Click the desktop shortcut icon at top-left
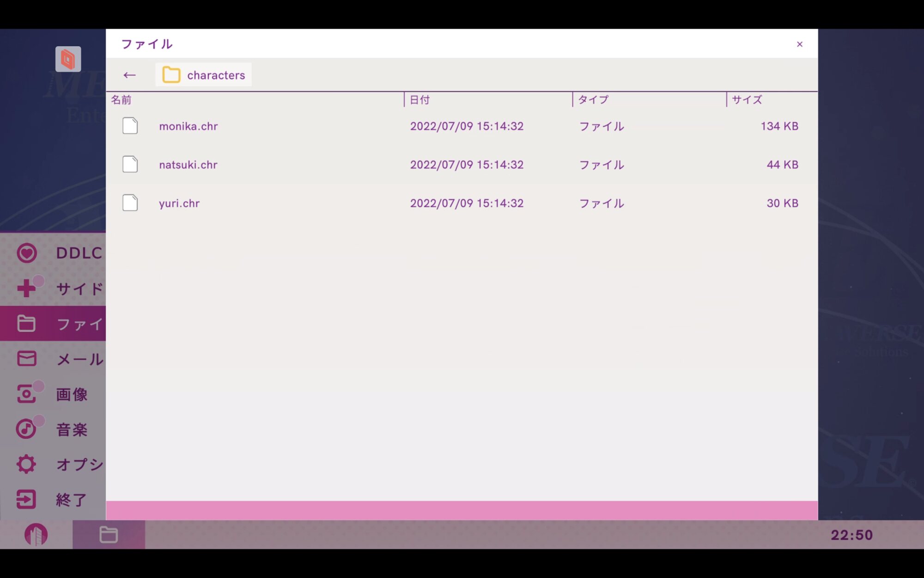This screenshot has height=578, width=924. [x=68, y=59]
